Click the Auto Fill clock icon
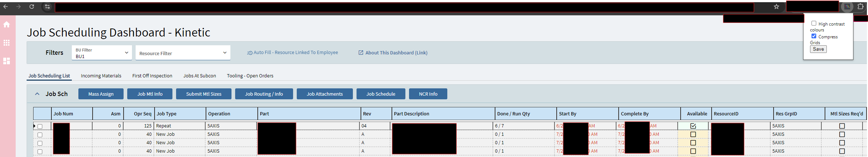This screenshot has height=157, width=868. [x=250, y=53]
